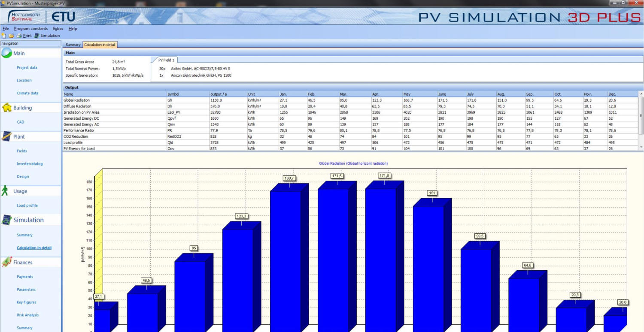Click the solar panel Plant section icon
Viewport: 644px width, 332px height.
coord(6,136)
